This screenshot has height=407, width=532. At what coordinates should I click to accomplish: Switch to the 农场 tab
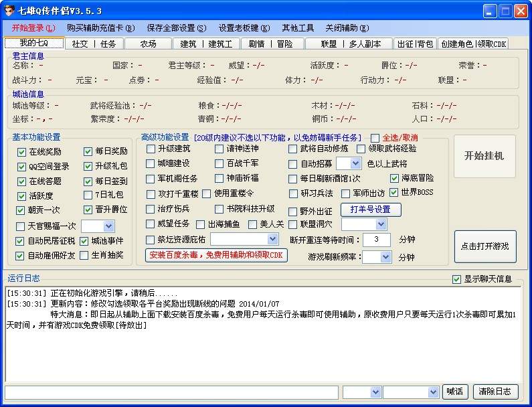(148, 44)
